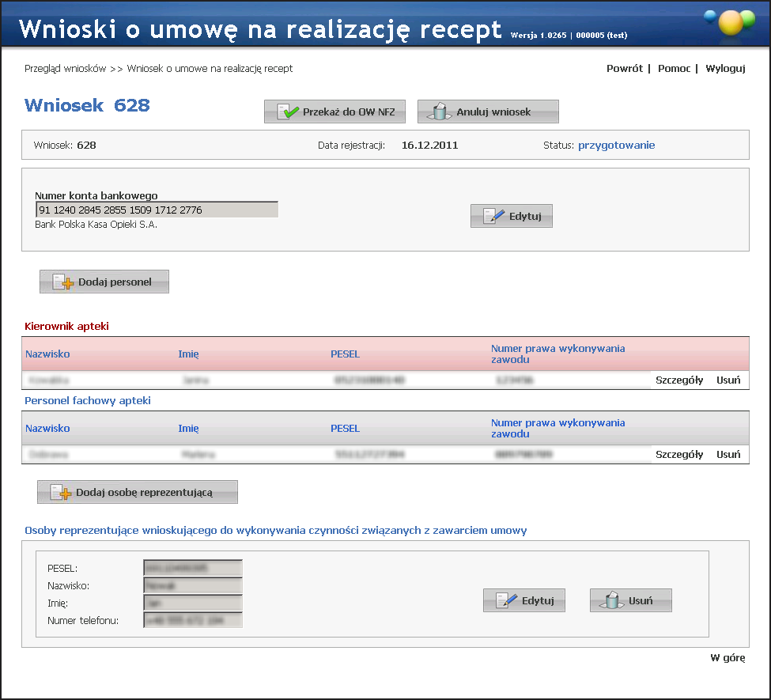Click the Numer konta bankowego field
The width and height of the screenshot is (771, 700).
pos(157,210)
